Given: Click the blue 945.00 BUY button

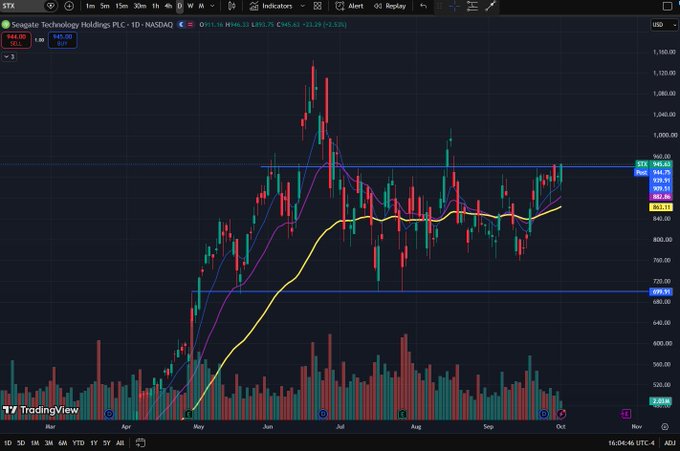Looking at the screenshot, I should tap(62, 40).
